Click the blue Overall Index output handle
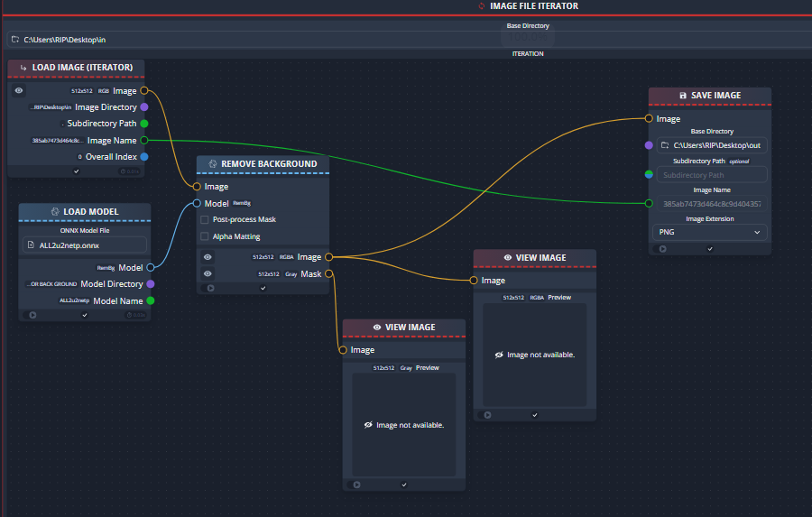The width and height of the screenshot is (812, 517). coord(144,156)
